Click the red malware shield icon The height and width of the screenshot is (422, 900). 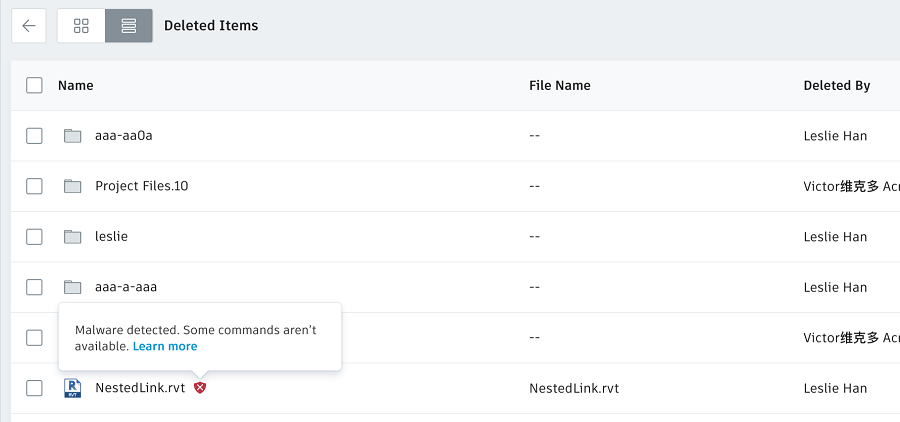(x=200, y=388)
